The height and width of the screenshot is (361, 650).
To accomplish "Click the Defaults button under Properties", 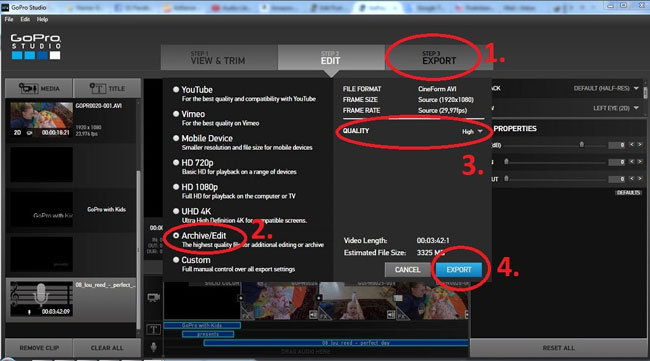I will [x=628, y=193].
